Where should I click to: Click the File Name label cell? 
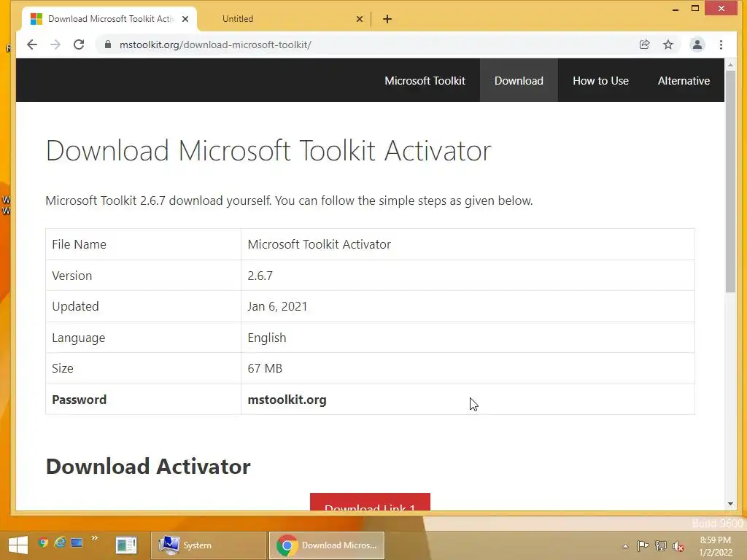click(144, 244)
